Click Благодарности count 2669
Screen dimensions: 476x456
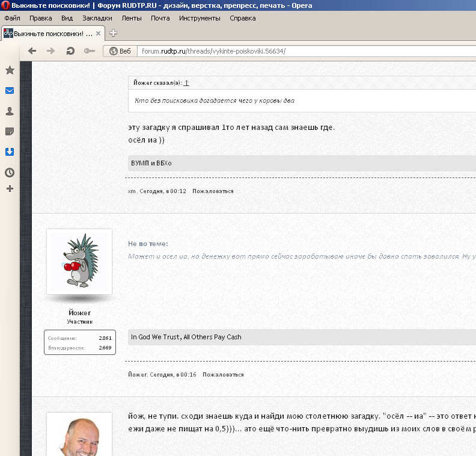click(x=105, y=348)
